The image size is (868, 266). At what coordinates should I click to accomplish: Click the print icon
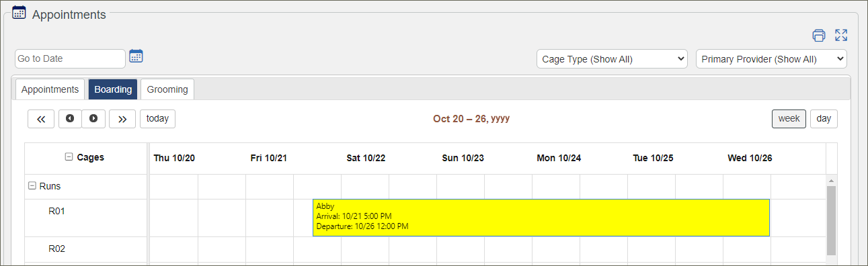818,36
